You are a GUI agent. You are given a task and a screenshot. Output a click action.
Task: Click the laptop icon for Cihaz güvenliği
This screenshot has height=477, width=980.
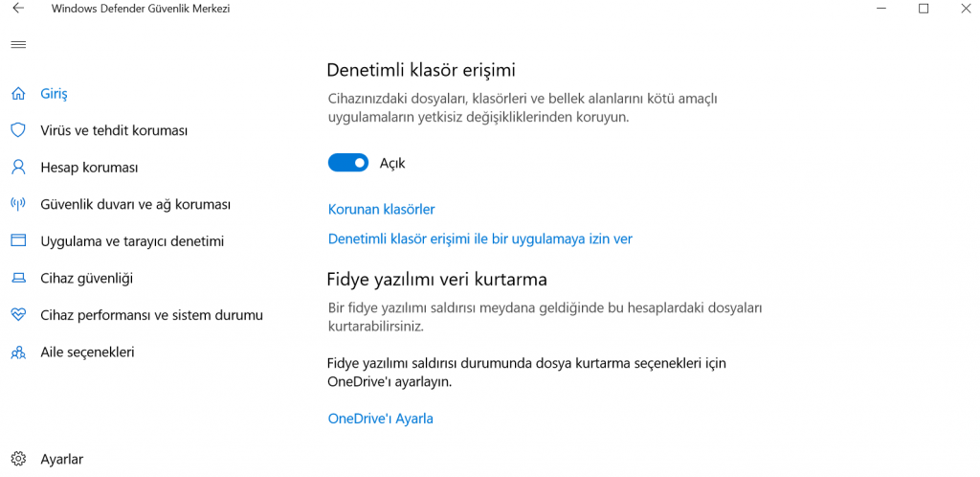point(18,279)
